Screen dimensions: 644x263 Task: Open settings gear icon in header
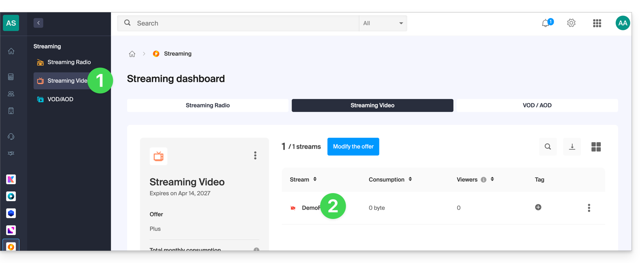[x=571, y=23]
